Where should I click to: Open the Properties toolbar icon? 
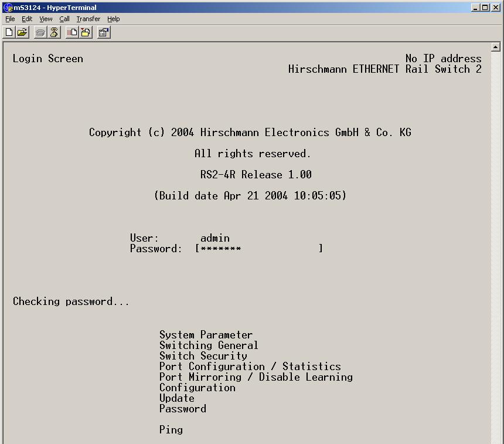click(x=104, y=33)
